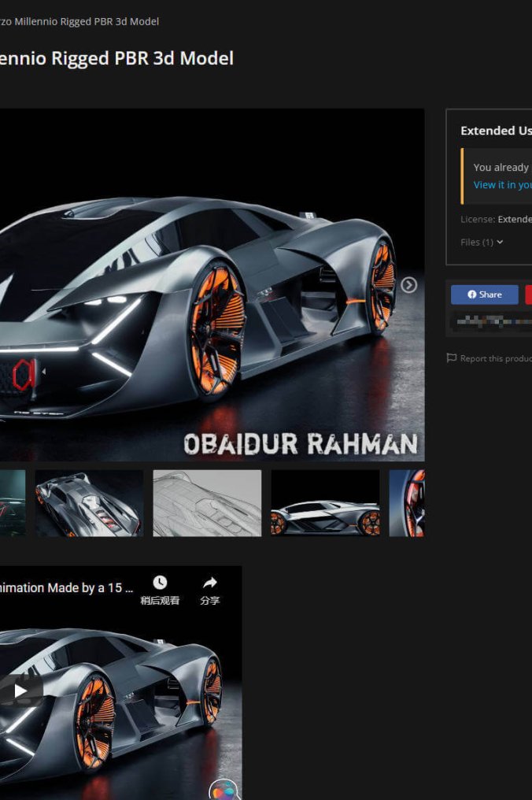Select the top-view car thumbnail

(89, 503)
